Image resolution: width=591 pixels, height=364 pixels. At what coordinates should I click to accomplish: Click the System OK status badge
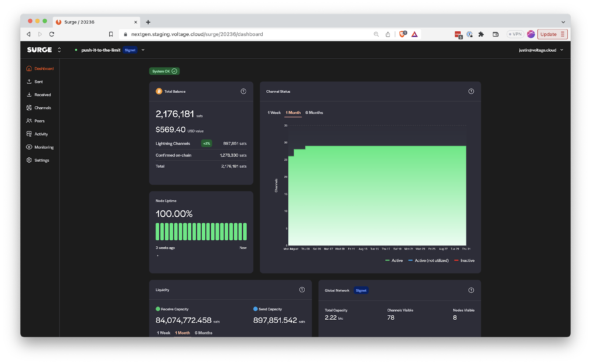[x=164, y=71]
